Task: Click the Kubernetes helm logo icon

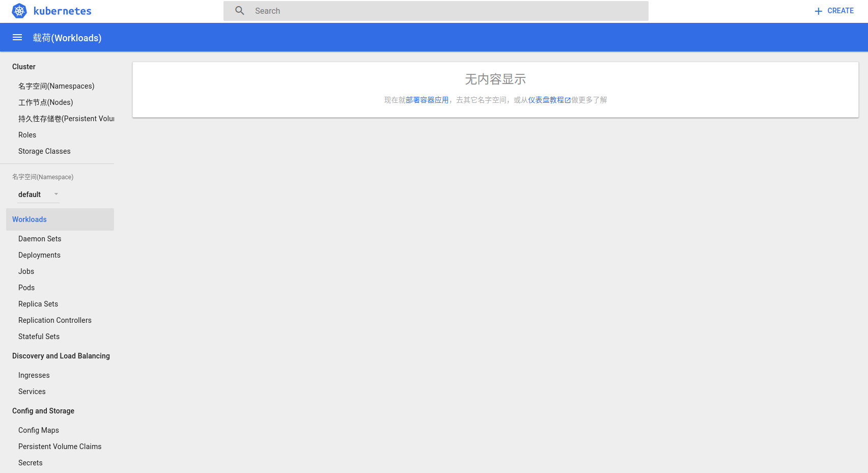Action: [19, 11]
